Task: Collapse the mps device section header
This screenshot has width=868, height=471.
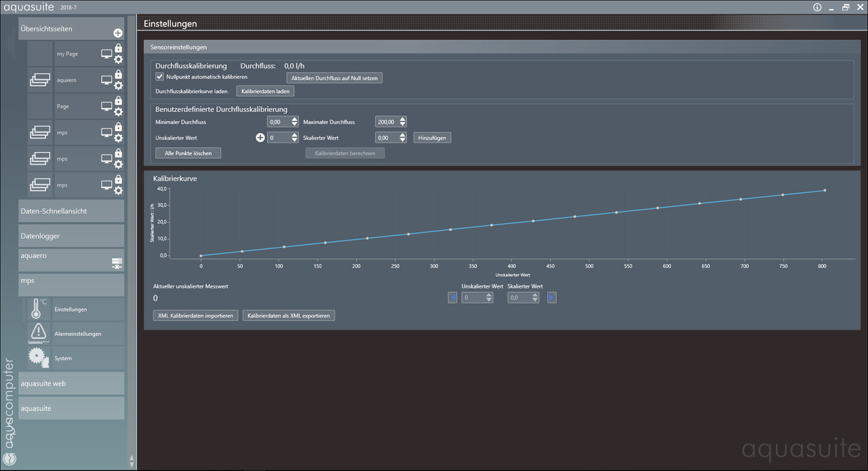Action: [71, 285]
